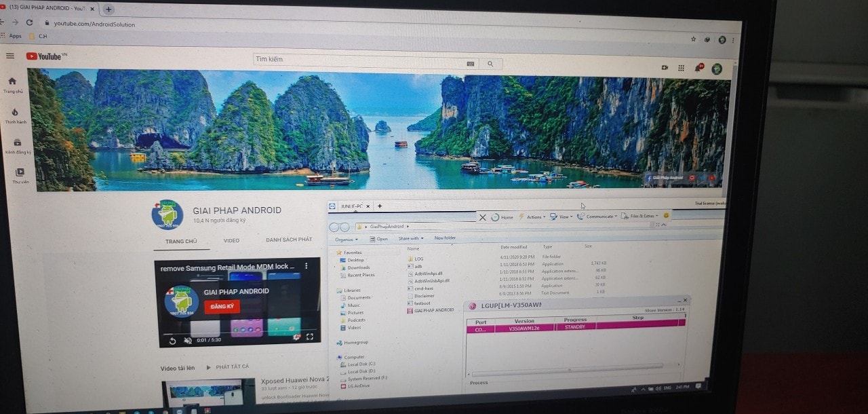Screen dimensions: 868x414
Task: Open YouTube notifications bell
Action: 698,68
